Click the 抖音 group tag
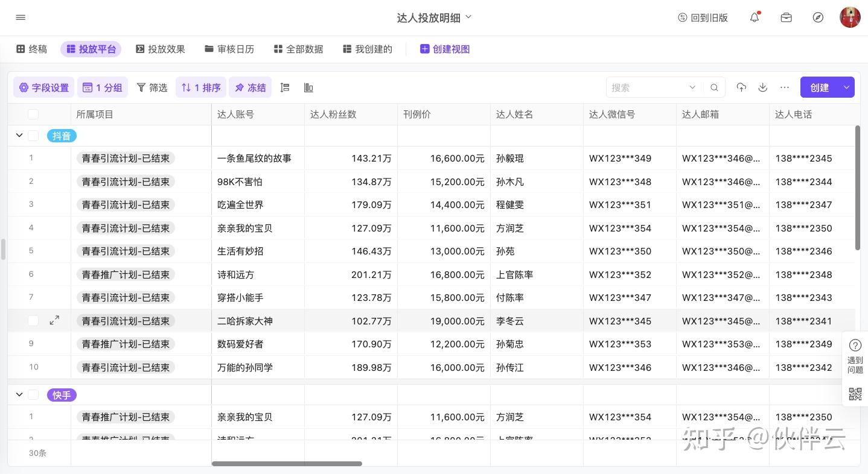Image resolution: width=868 pixels, height=474 pixels. point(62,136)
